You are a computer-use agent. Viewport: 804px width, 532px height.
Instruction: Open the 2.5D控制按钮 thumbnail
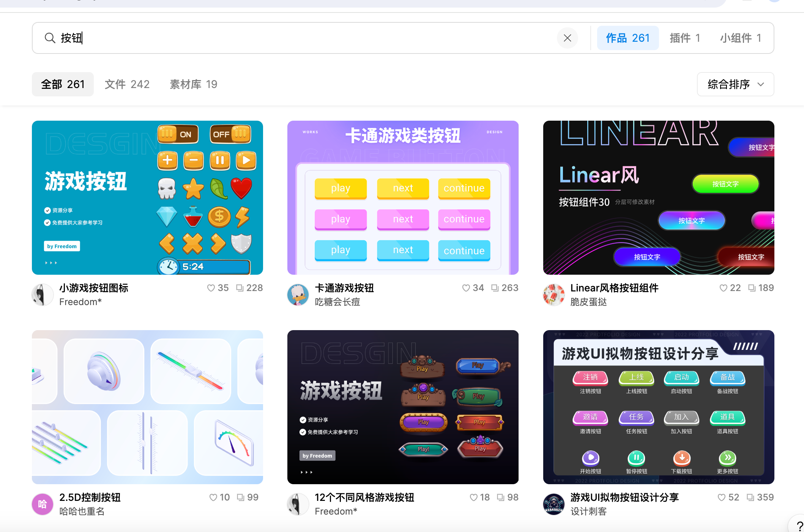(147, 407)
